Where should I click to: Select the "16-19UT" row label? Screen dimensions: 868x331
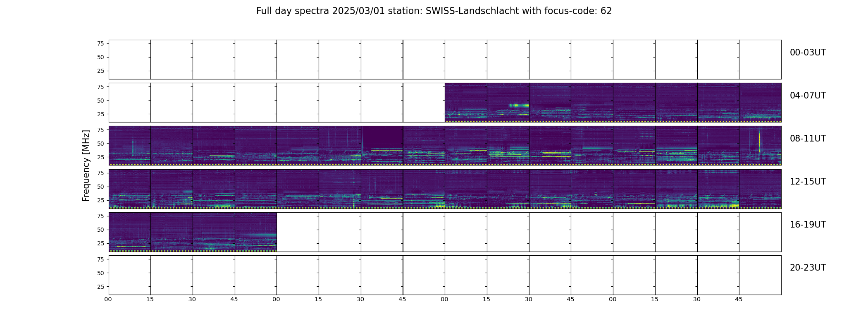pos(808,225)
